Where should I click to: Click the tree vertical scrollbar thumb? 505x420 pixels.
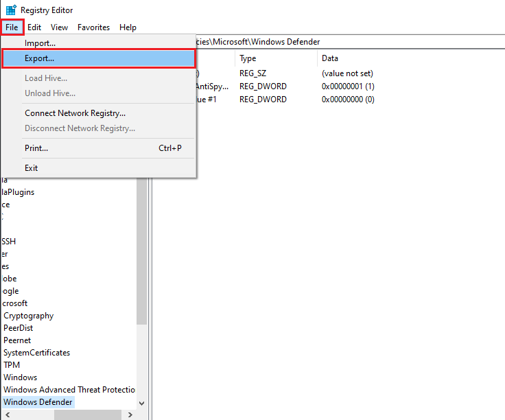[x=142, y=251]
